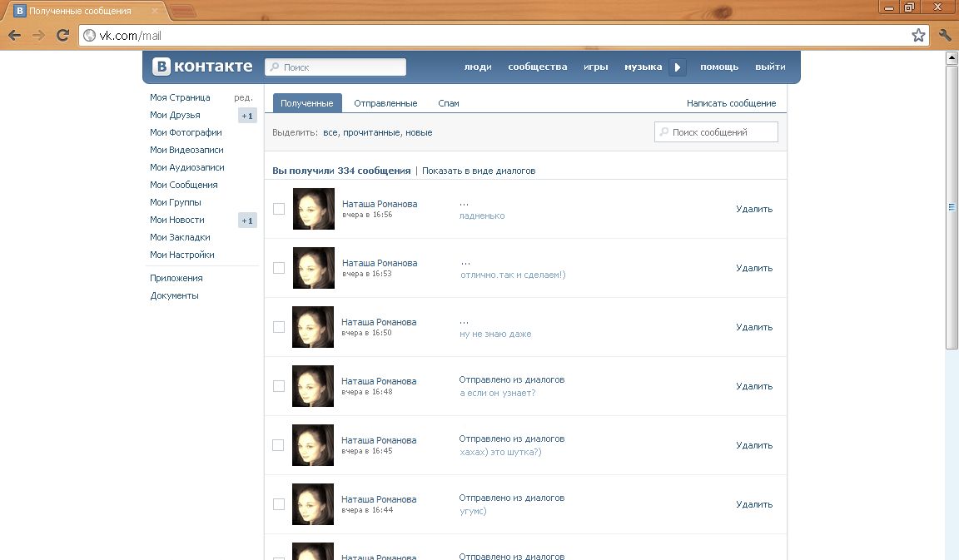Click the VKontakte logo
959x560 pixels.
[x=202, y=66]
